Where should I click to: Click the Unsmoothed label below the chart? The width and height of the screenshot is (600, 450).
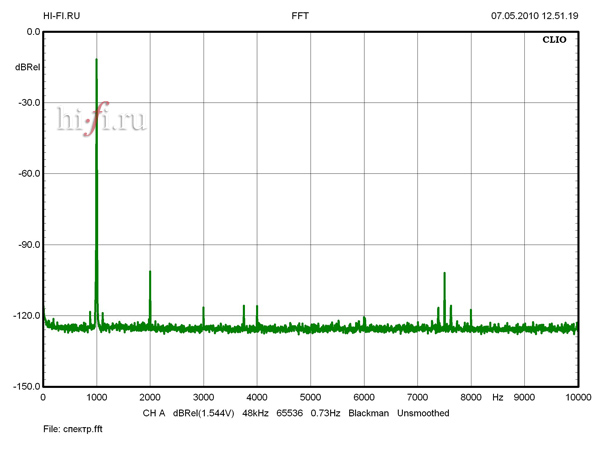pyautogui.click(x=423, y=413)
